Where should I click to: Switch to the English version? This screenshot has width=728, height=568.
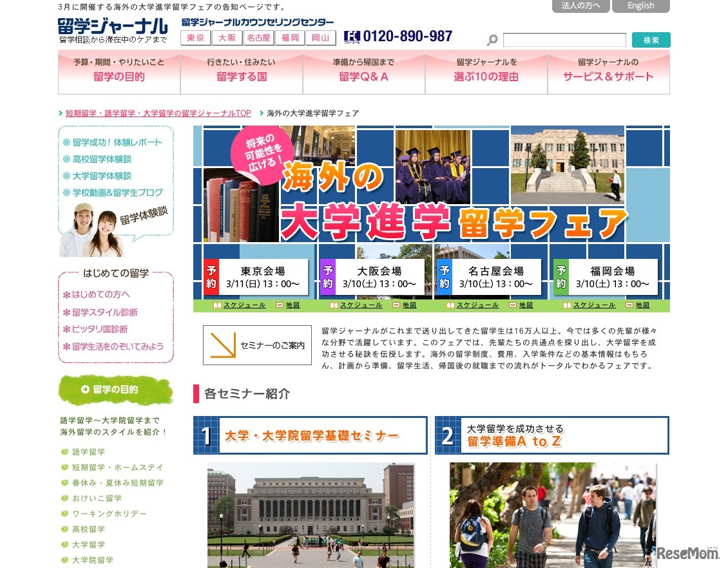click(641, 6)
